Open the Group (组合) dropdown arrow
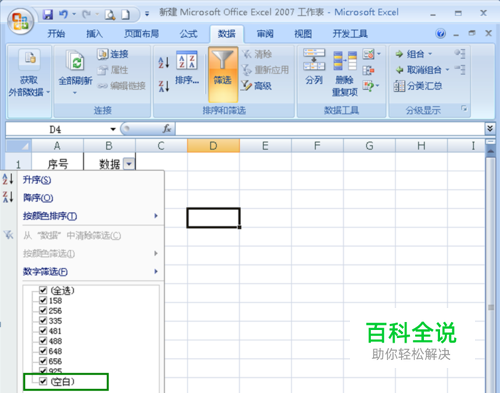This screenshot has height=393, width=500. (x=430, y=54)
